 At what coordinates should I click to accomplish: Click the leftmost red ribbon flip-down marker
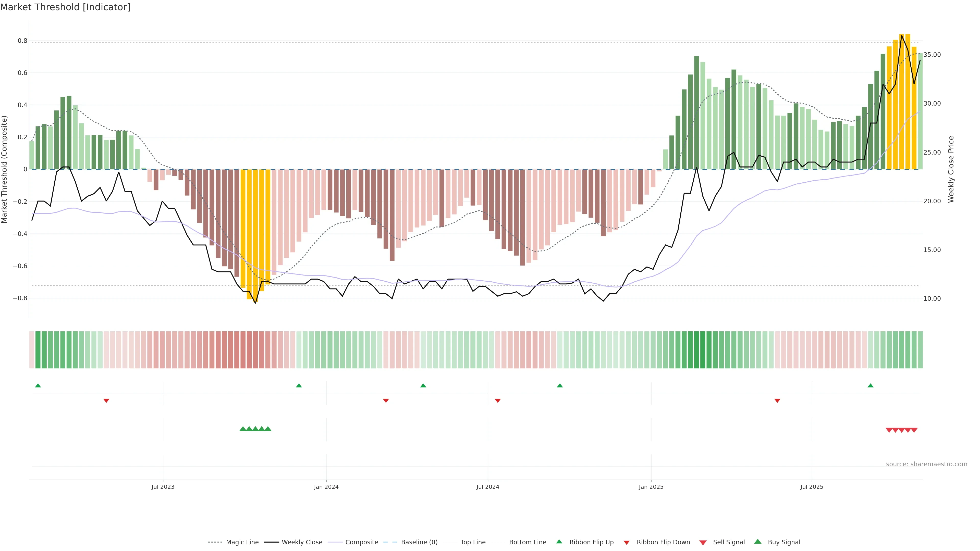[x=106, y=401]
